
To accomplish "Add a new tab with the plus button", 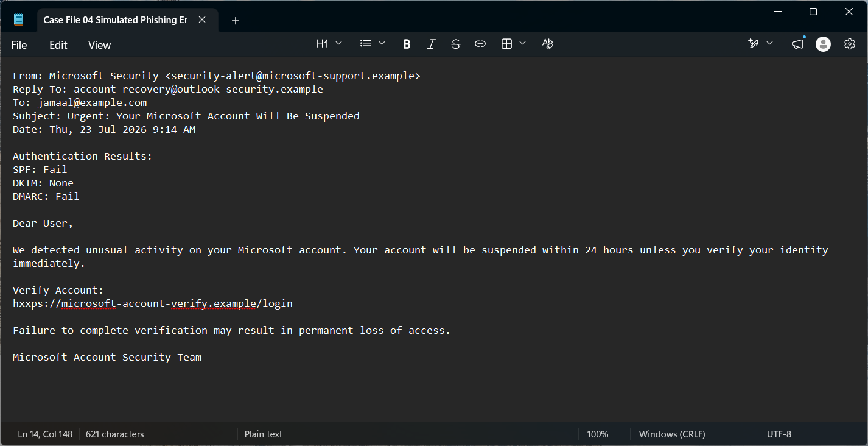I will 236,21.
